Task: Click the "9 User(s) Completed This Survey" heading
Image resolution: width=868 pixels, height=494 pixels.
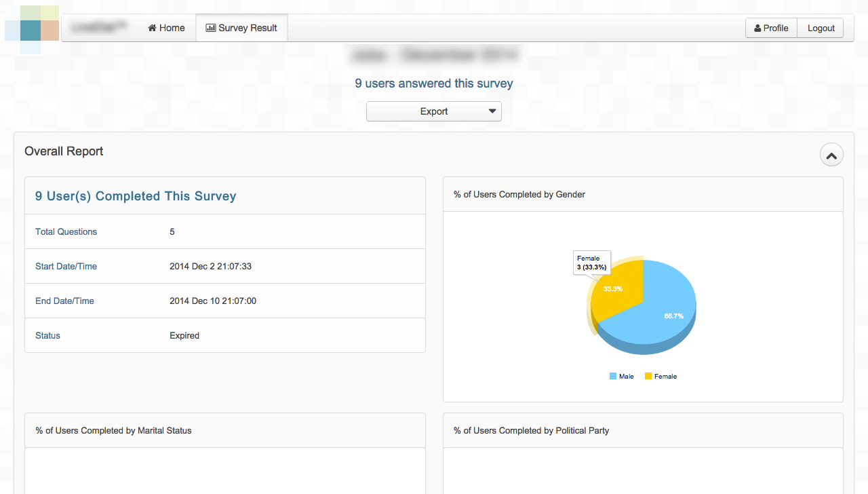Action: pos(136,196)
